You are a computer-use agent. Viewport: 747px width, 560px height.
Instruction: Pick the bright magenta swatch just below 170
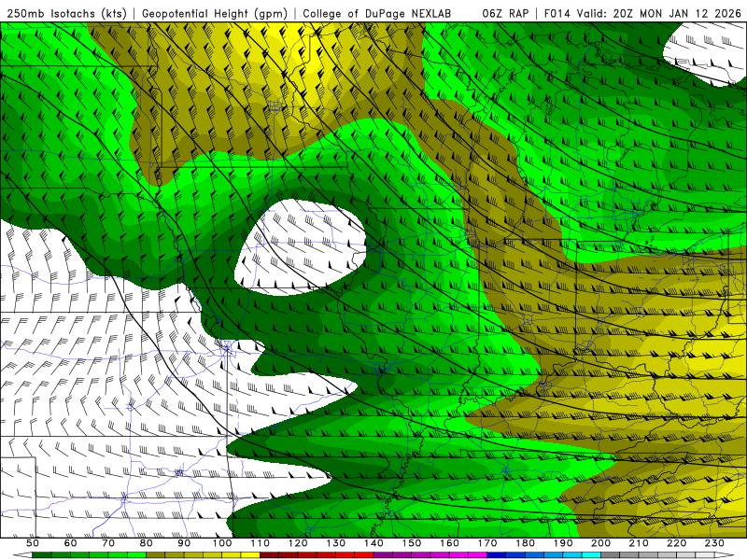pyautogui.click(x=477, y=555)
